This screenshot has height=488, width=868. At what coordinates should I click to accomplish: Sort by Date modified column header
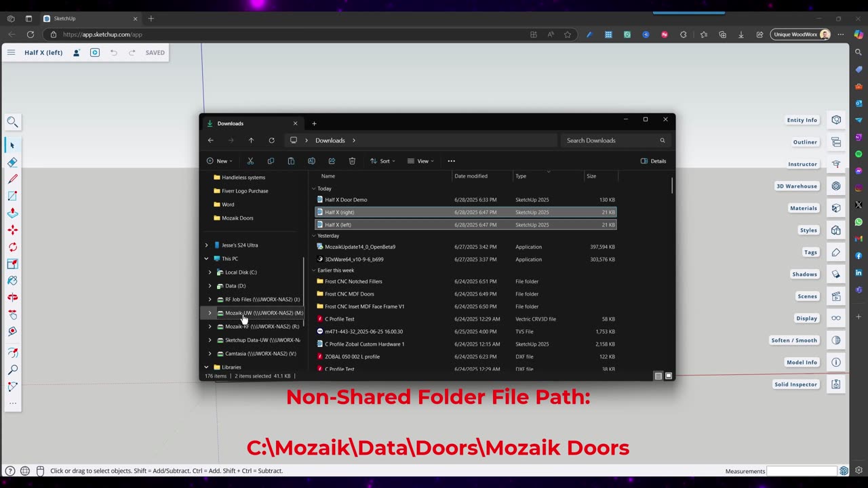point(482,176)
